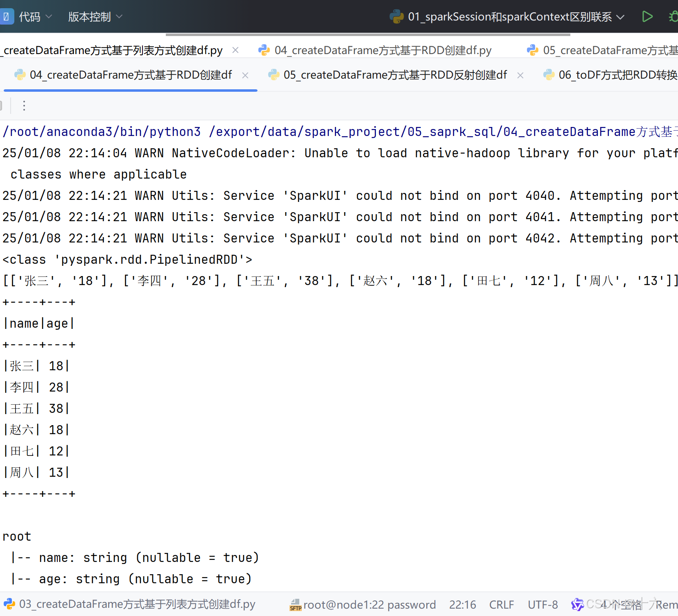Click the 22:16 caret position indicator

point(463,605)
